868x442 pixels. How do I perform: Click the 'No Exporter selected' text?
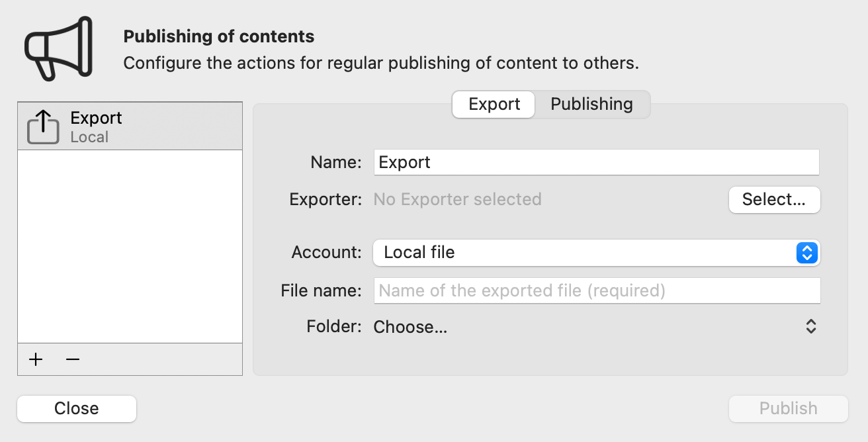[457, 199]
